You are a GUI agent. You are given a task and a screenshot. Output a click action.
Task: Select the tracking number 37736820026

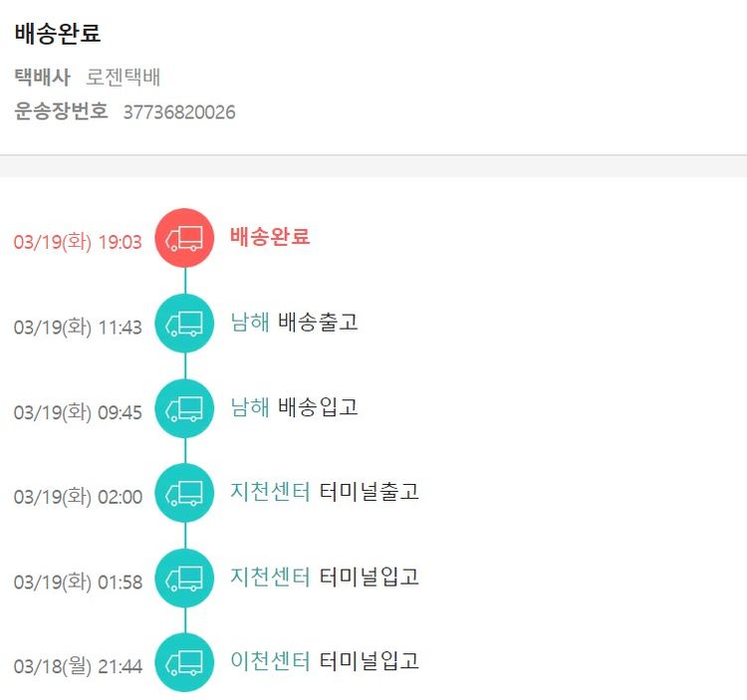(x=179, y=112)
